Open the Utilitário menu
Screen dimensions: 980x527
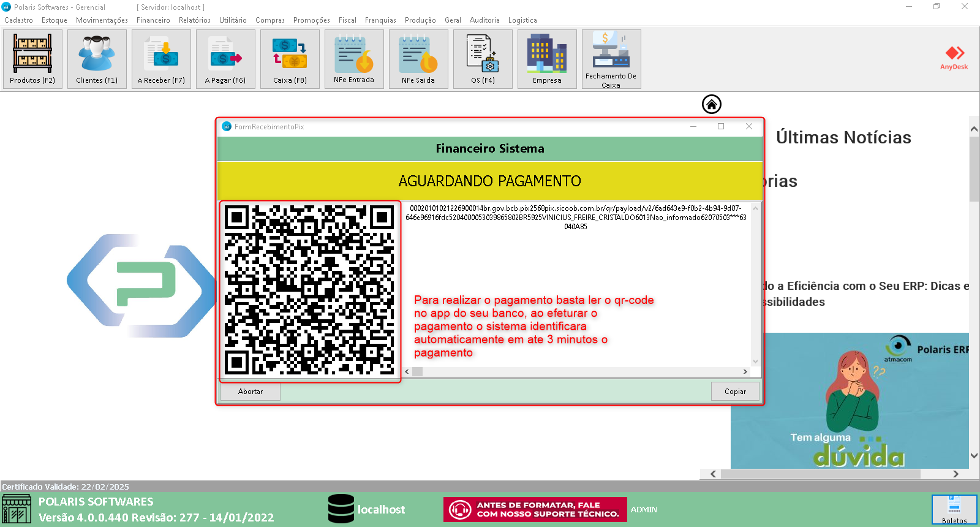233,20
